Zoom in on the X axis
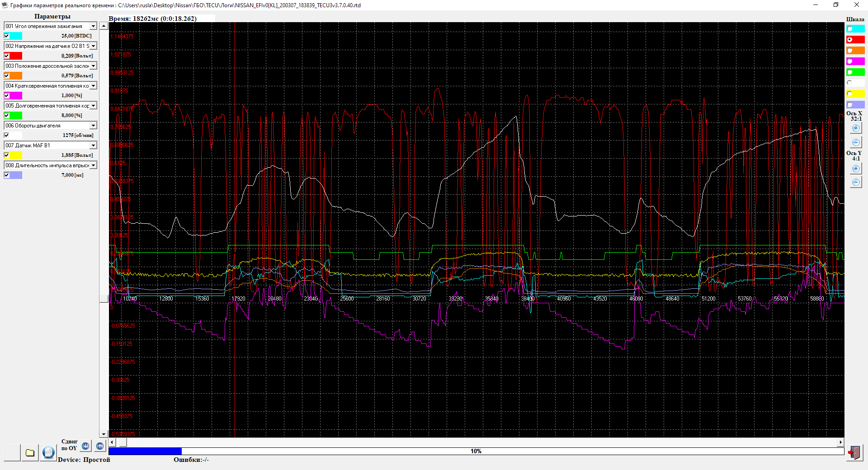The height and width of the screenshot is (470, 868). [x=856, y=128]
